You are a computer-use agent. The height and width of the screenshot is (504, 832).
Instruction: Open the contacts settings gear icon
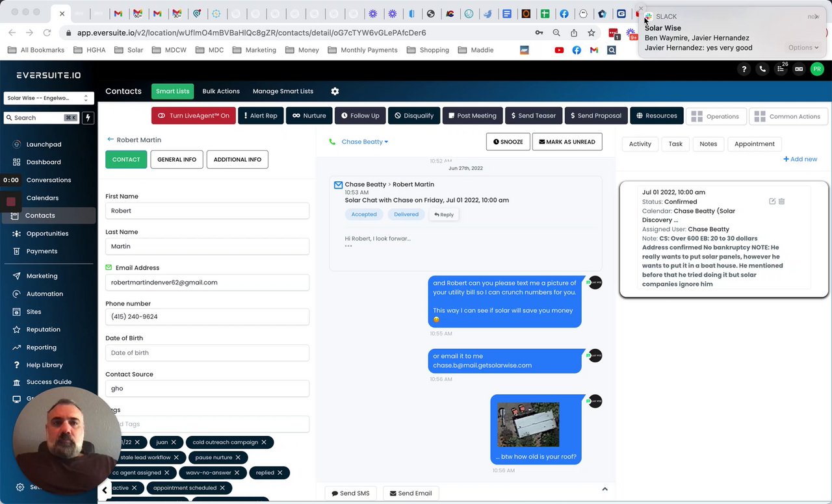point(335,92)
